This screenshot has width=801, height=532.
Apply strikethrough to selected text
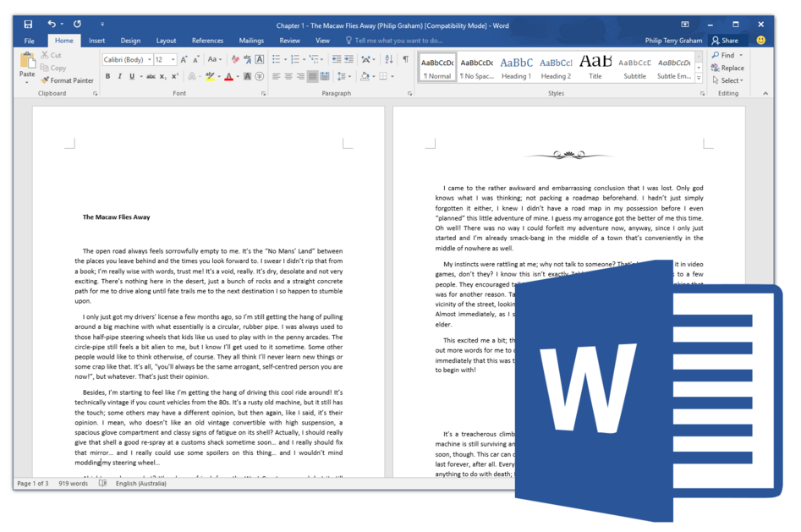pyautogui.click(x=151, y=75)
